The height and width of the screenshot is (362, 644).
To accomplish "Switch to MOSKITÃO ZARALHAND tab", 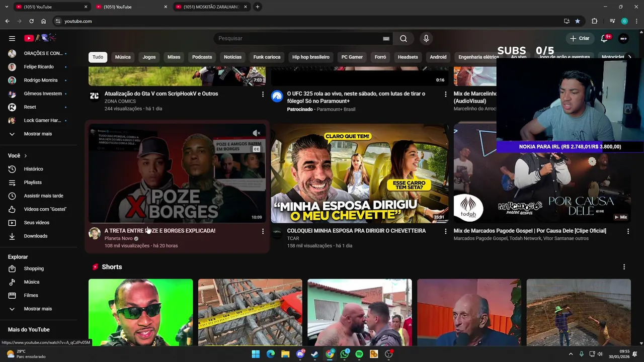I will tap(211, 7).
